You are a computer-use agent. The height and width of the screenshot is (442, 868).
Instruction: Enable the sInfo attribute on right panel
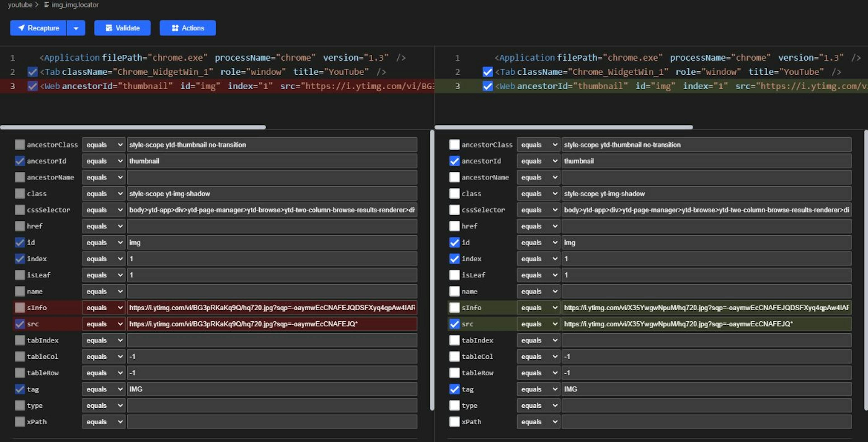pyautogui.click(x=455, y=307)
